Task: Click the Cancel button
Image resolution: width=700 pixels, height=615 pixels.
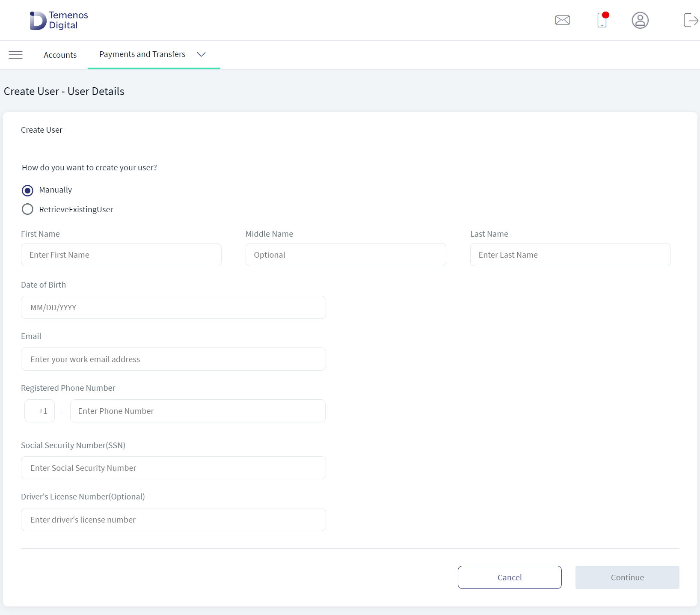Action: (x=510, y=577)
